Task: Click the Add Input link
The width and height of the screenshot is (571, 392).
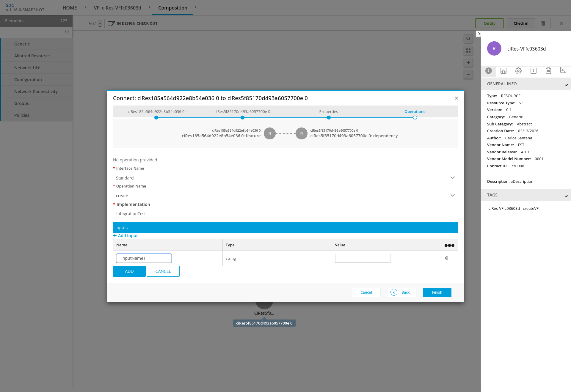Action: pyautogui.click(x=126, y=235)
